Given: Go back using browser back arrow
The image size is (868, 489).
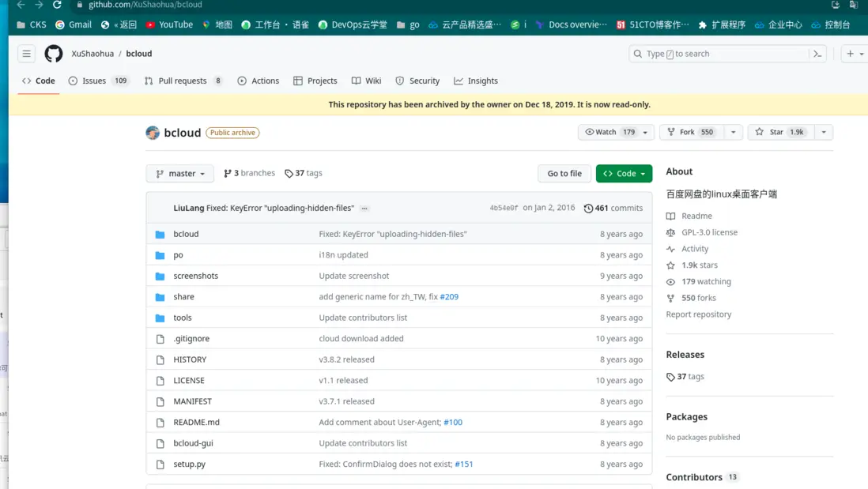Looking at the screenshot, I should [21, 5].
